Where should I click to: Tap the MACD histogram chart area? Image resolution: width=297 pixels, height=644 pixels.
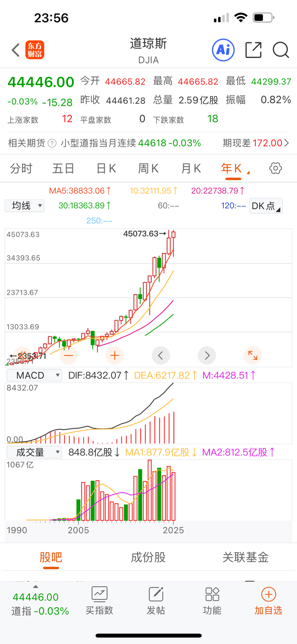[x=148, y=413]
